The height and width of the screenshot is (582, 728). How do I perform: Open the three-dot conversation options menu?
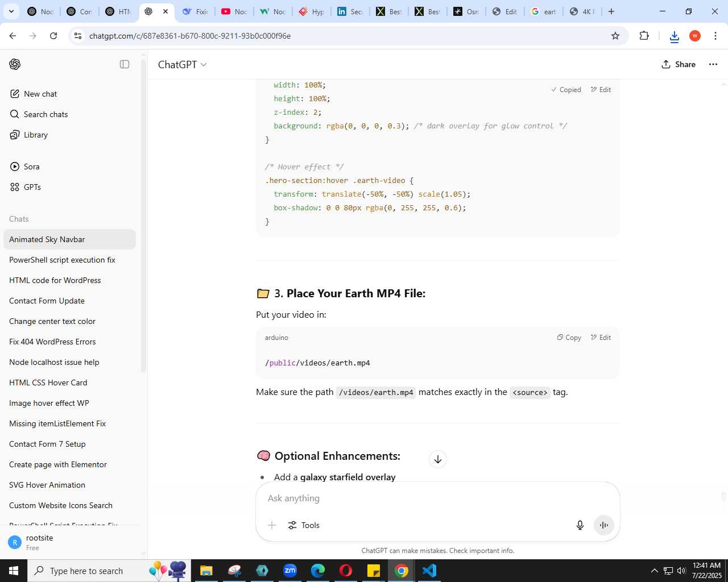[713, 64]
